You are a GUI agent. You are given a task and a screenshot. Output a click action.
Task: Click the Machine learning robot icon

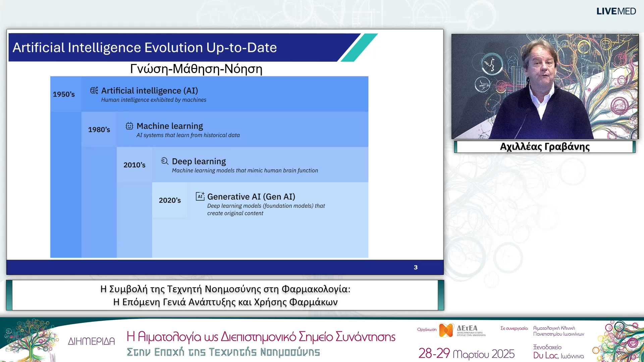[x=129, y=126]
